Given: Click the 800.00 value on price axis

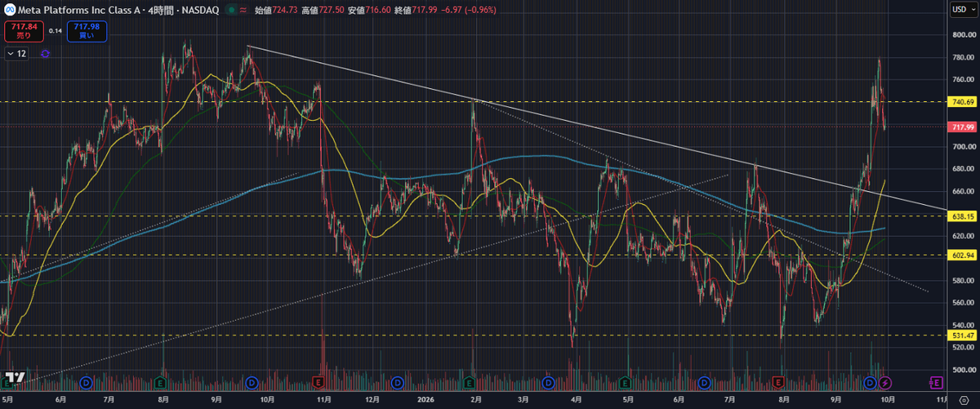Looking at the screenshot, I should click(964, 35).
